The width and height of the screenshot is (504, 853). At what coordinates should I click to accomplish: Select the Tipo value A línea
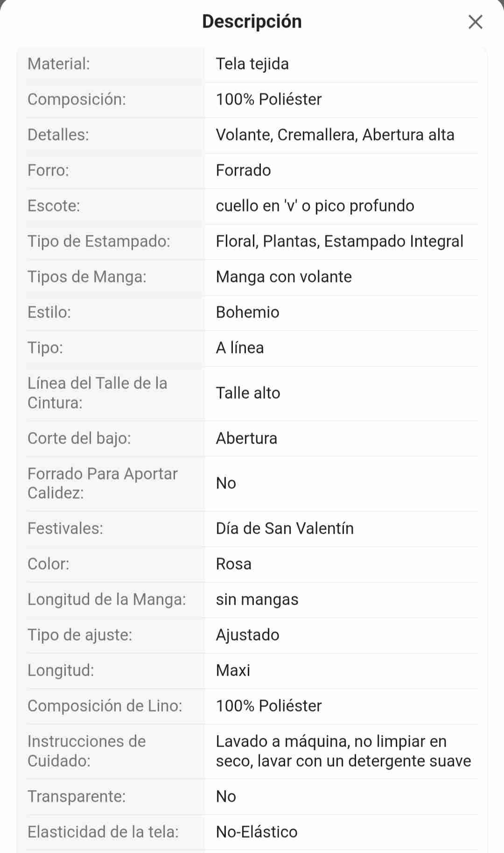[240, 348]
